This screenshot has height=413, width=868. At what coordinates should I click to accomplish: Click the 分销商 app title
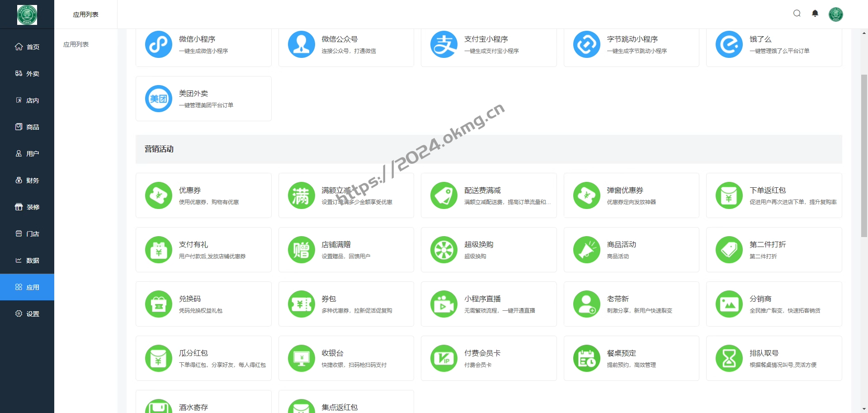click(x=760, y=299)
